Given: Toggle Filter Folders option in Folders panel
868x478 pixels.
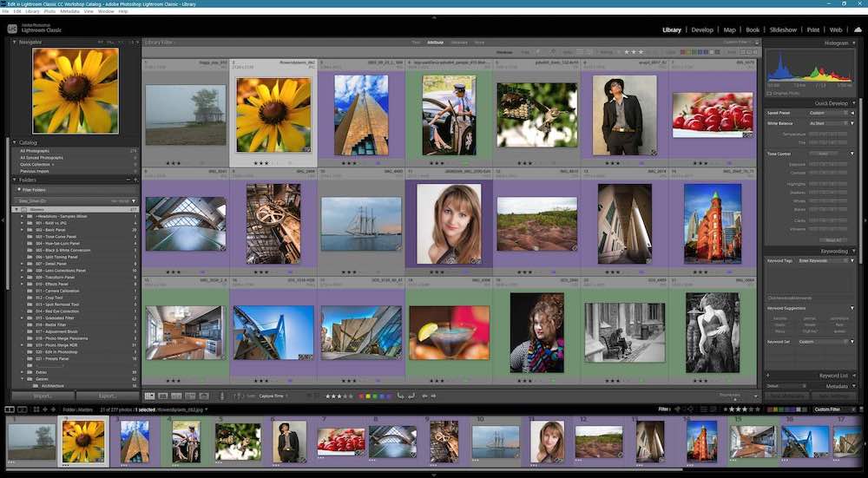Looking at the screenshot, I should pos(17,190).
